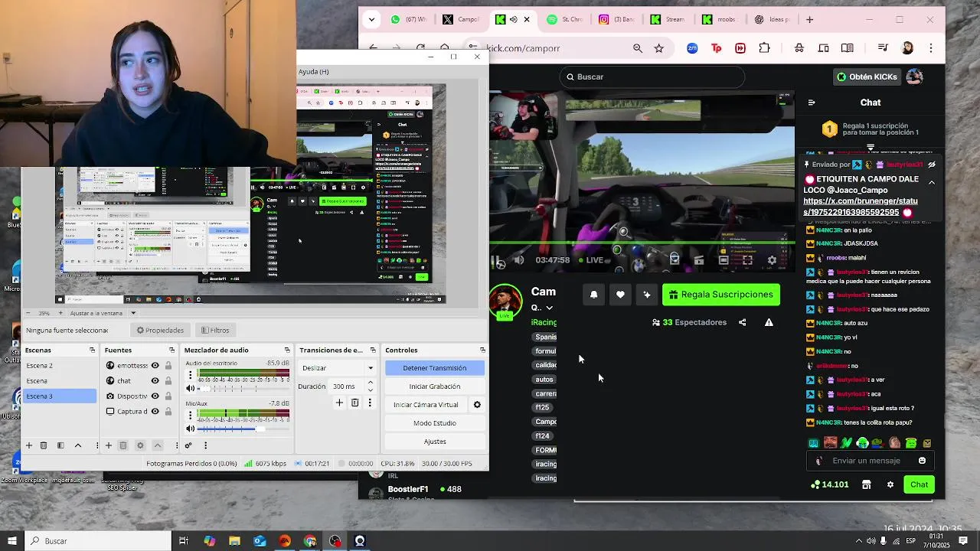Screen dimensions: 980x551
Task: Open scene filters icon in Escenas toolbar
Action: click(60, 445)
